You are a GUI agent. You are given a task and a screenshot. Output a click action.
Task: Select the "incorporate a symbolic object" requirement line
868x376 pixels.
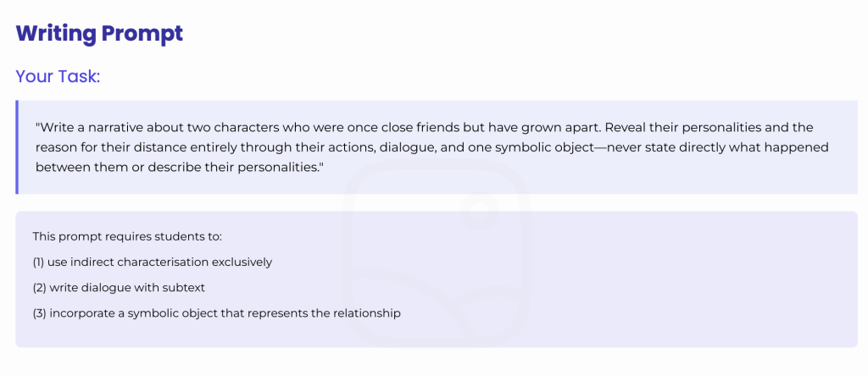coord(216,313)
